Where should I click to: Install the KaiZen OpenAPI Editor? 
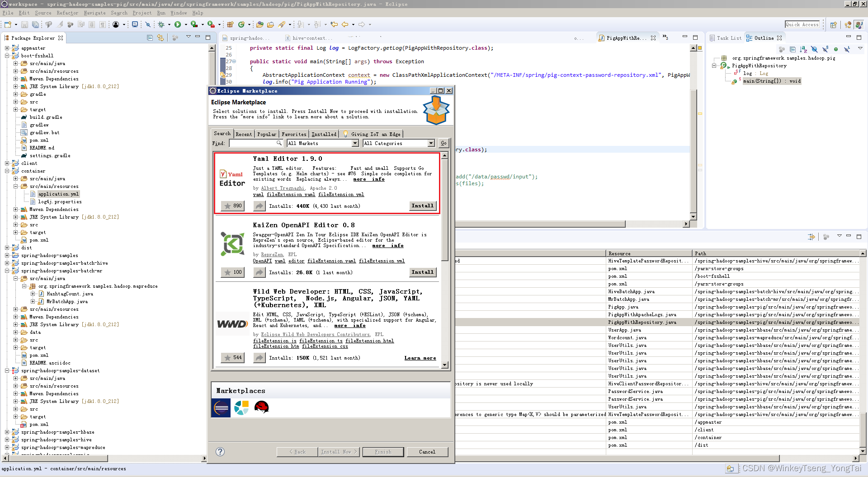[x=422, y=272]
